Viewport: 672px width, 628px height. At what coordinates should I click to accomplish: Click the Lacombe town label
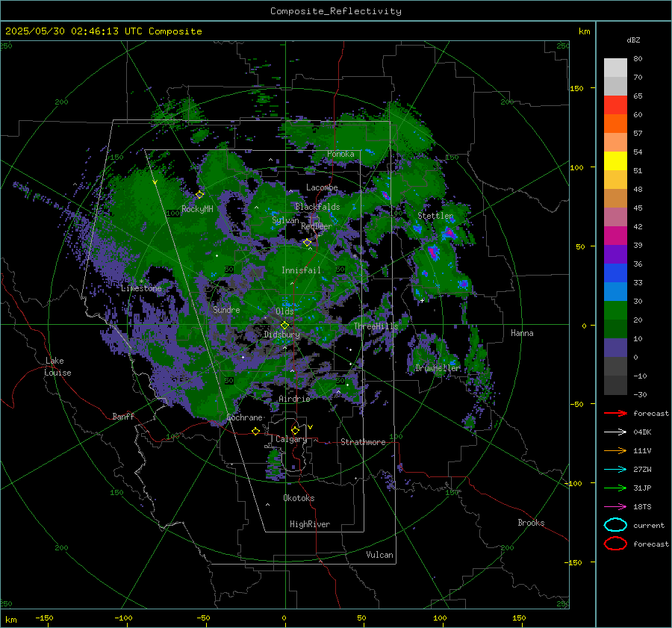tap(322, 187)
